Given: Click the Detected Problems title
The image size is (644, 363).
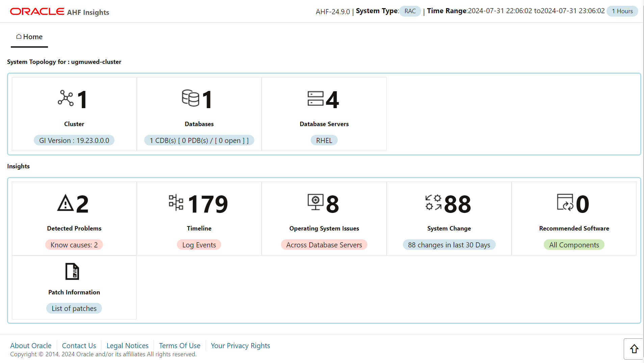Looking at the screenshot, I should tap(74, 228).
